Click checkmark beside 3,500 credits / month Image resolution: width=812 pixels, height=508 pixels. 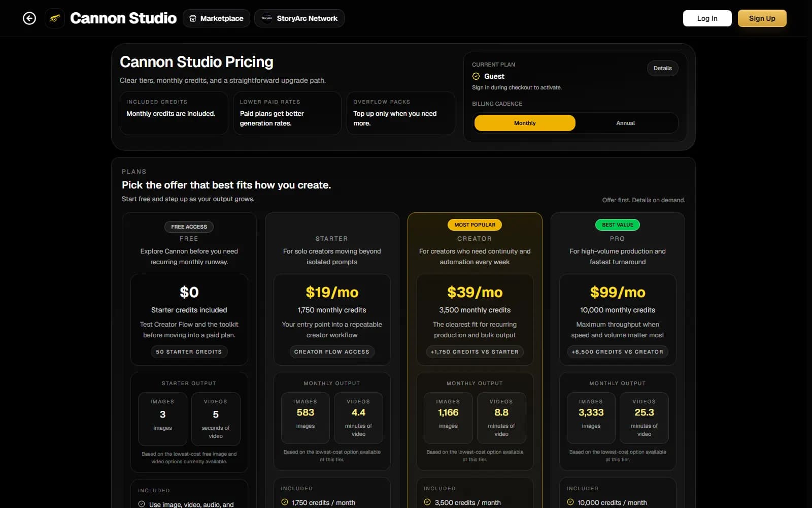tap(427, 502)
